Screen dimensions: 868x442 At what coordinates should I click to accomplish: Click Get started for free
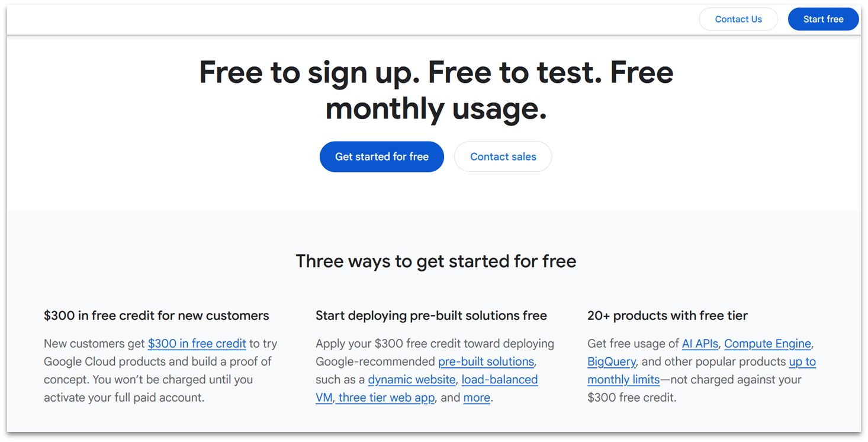pyautogui.click(x=381, y=156)
